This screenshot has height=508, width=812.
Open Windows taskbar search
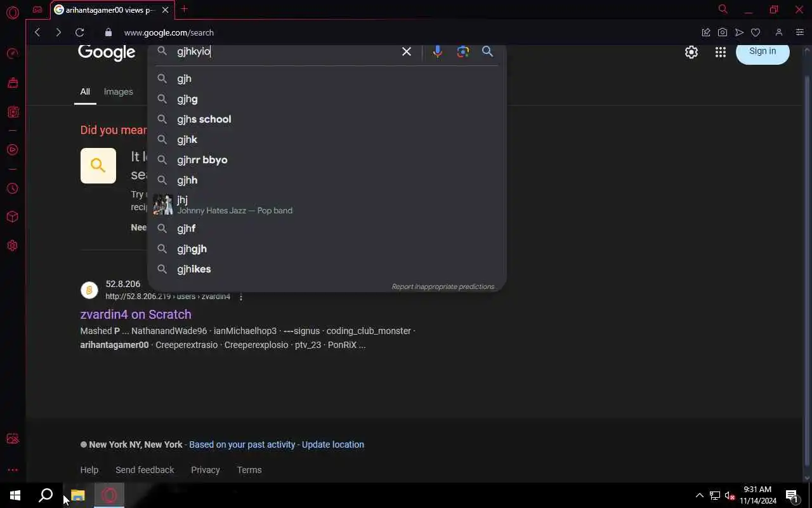46,495
